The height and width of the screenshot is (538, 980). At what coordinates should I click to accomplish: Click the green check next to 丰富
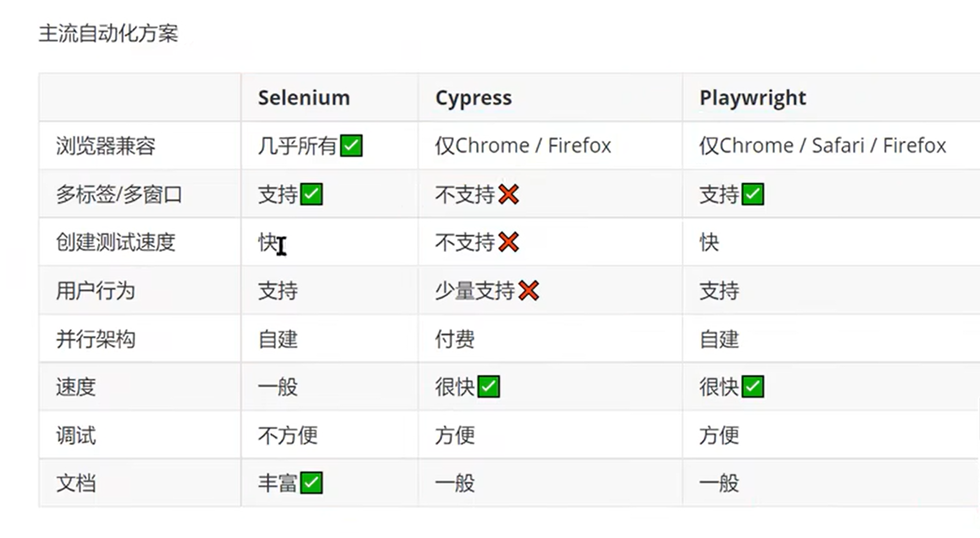pyautogui.click(x=311, y=483)
